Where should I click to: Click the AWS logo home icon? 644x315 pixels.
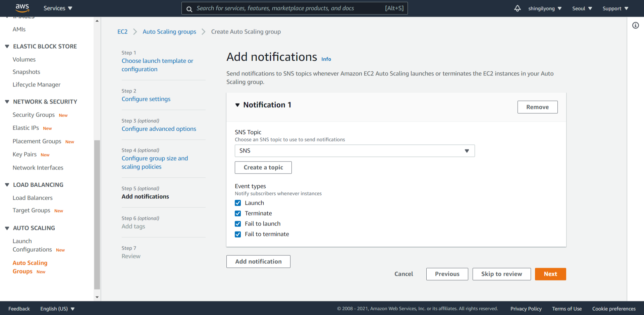pyautogui.click(x=22, y=8)
